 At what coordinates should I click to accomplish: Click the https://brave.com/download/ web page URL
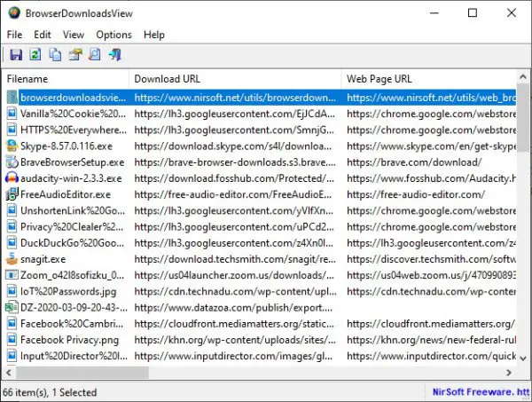(414, 162)
